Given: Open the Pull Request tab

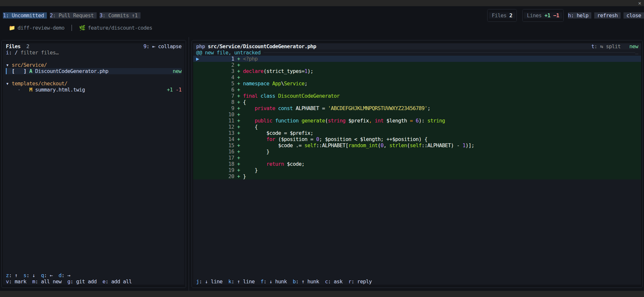Looking at the screenshot, I should coord(73,16).
